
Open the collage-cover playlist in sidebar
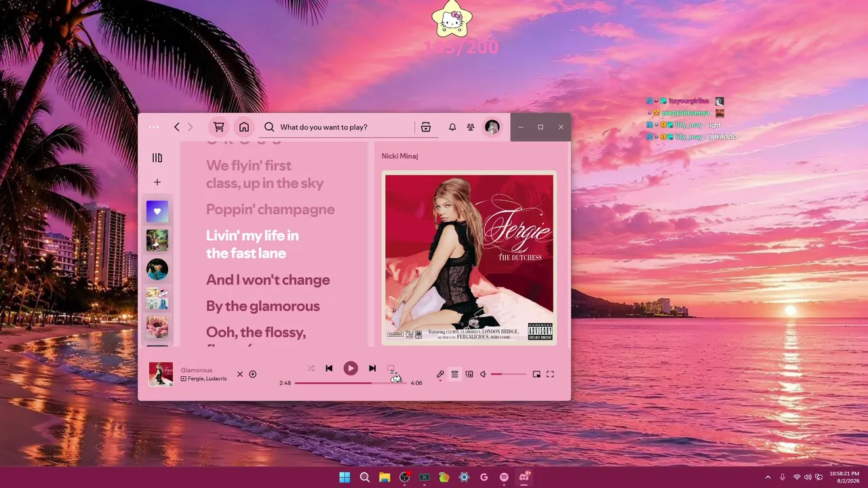click(x=157, y=298)
